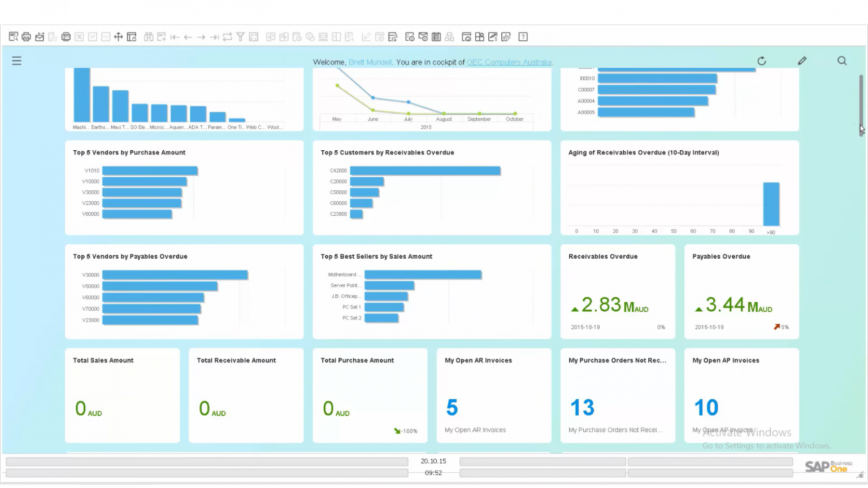Open the Help icon with question mark

pyautogui.click(x=523, y=36)
